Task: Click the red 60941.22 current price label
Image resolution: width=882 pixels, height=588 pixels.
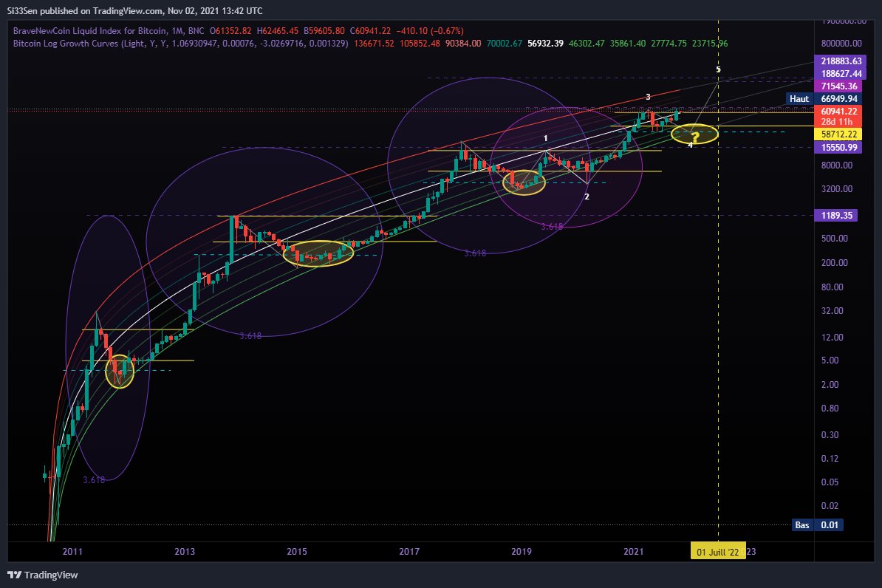Action: point(838,112)
